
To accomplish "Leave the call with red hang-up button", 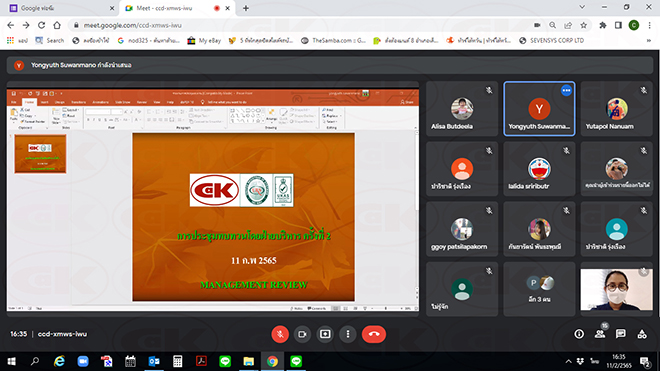I will coord(374,334).
